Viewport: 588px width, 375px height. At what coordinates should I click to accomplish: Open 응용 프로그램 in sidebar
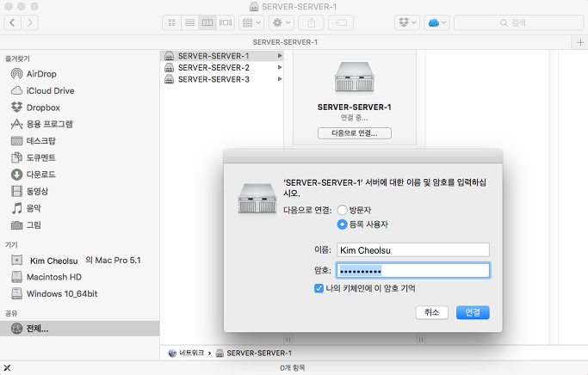tap(41, 124)
